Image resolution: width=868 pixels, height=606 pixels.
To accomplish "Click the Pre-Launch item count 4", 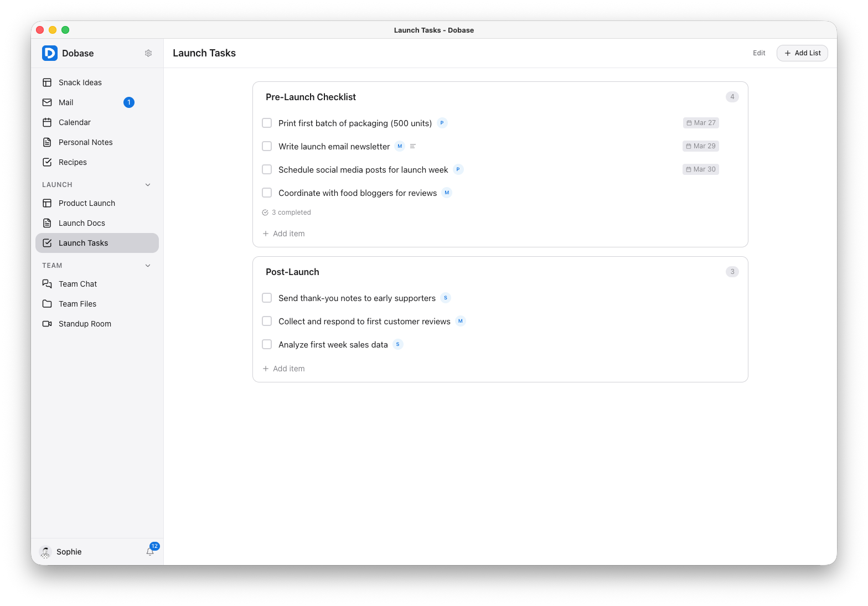I will pyautogui.click(x=732, y=97).
